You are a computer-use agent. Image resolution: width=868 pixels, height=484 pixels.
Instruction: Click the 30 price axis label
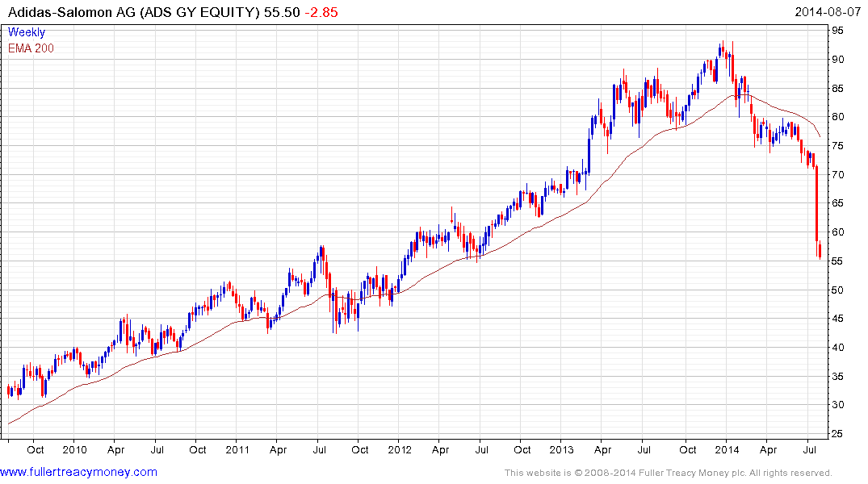(837, 405)
